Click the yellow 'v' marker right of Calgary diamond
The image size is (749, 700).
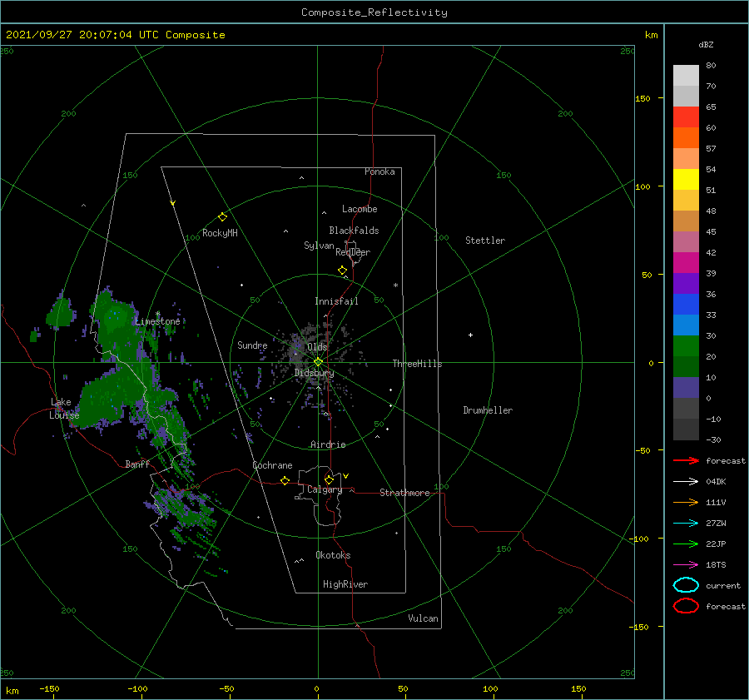(346, 476)
